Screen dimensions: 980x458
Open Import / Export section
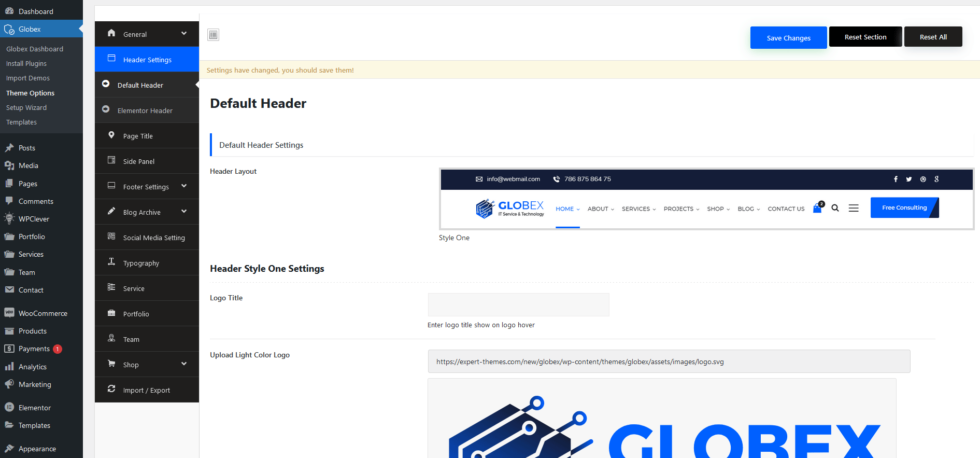(x=147, y=390)
